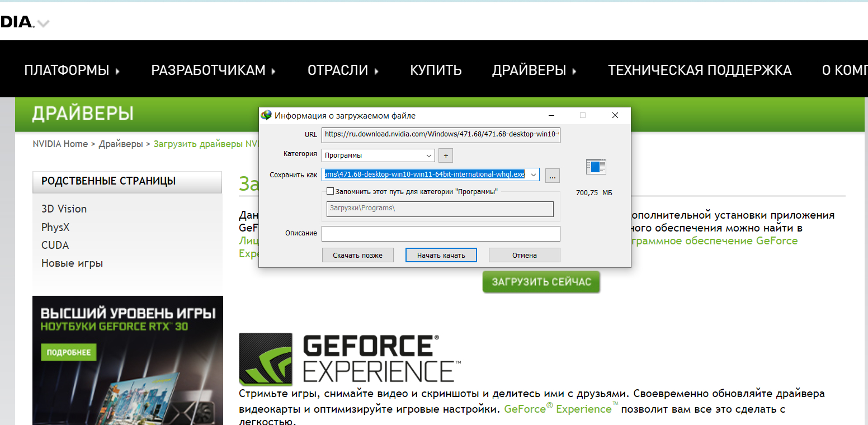Click the URL field in the download dialog

click(441, 134)
